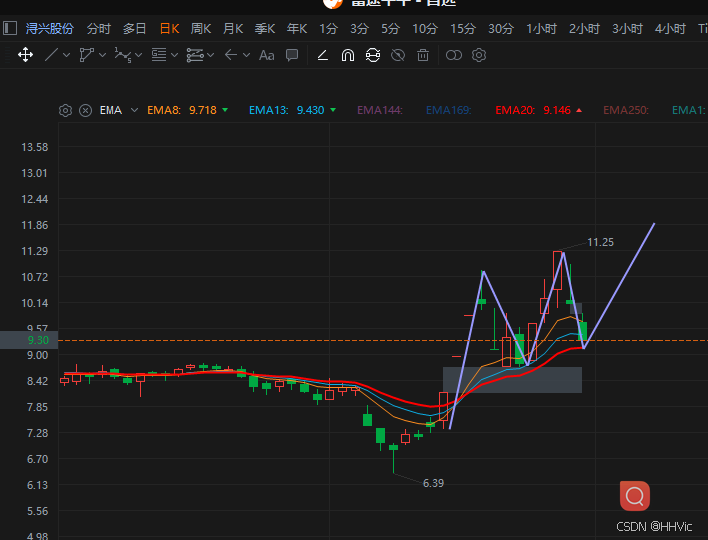Click the red search floating button

pos(635,496)
